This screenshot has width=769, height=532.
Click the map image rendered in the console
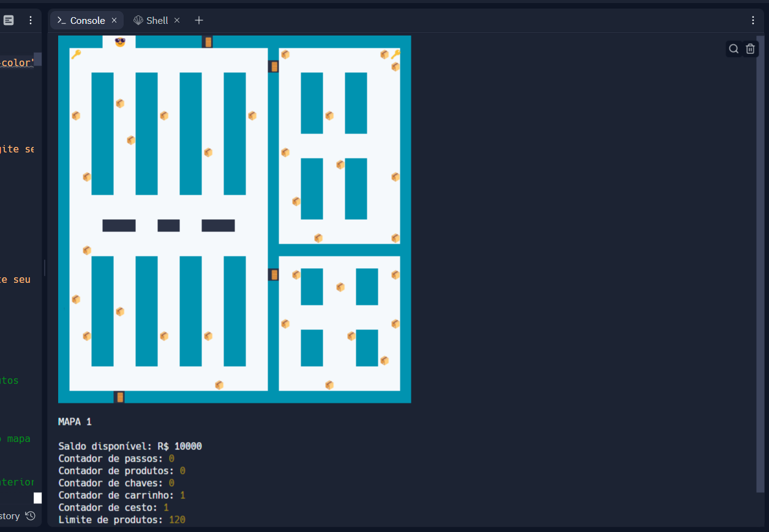(x=234, y=219)
